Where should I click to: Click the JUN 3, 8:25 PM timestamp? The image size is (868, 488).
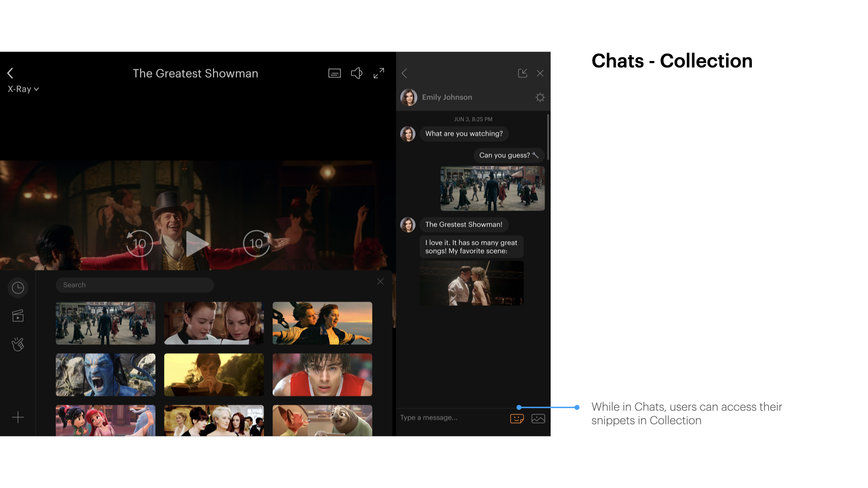(473, 119)
